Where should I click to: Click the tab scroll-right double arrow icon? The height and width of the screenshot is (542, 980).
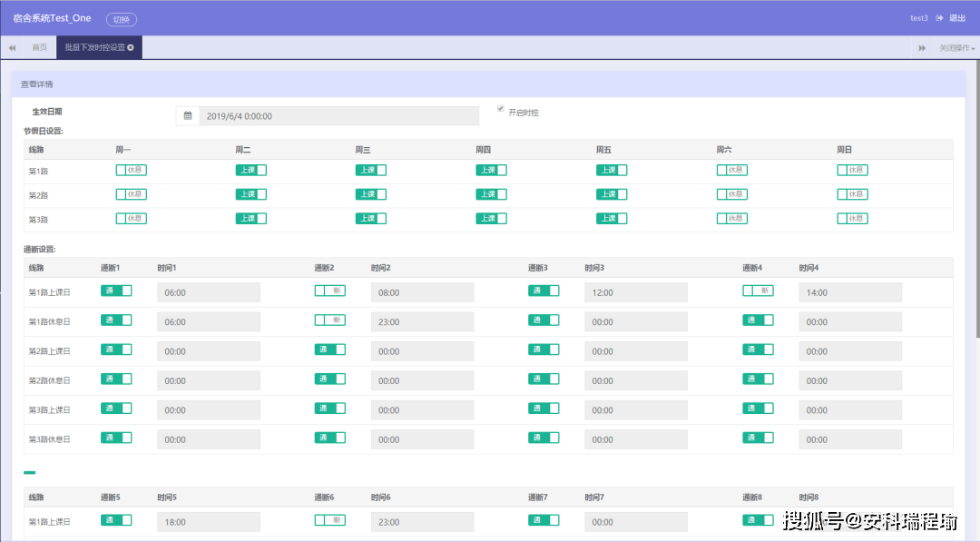click(x=922, y=48)
